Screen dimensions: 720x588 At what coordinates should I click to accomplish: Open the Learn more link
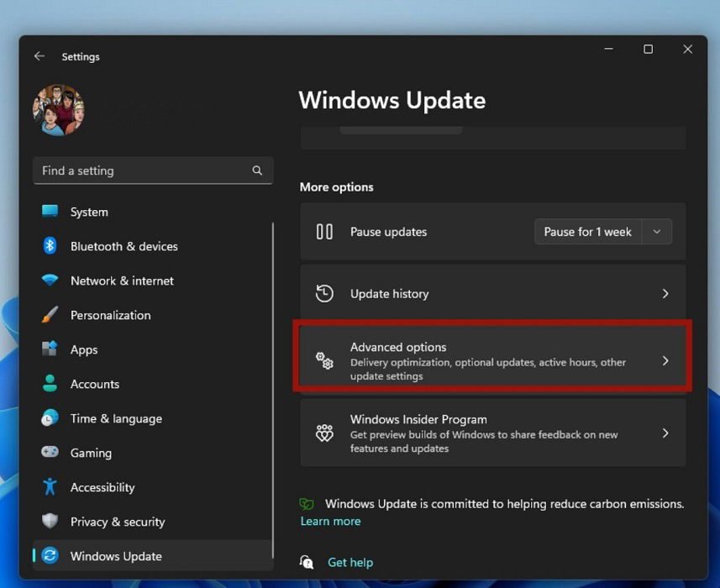[x=330, y=521]
